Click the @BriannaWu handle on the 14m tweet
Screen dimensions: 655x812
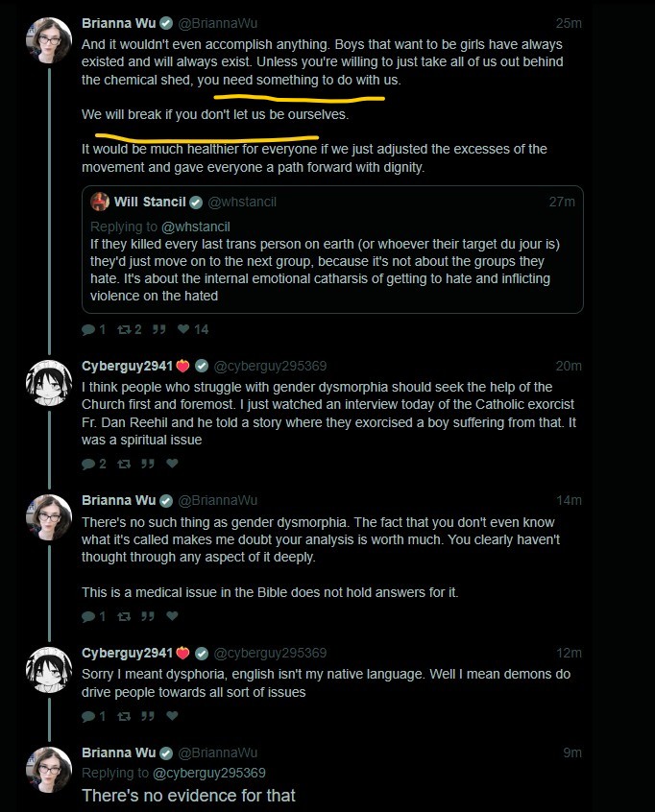pos(218,500)
